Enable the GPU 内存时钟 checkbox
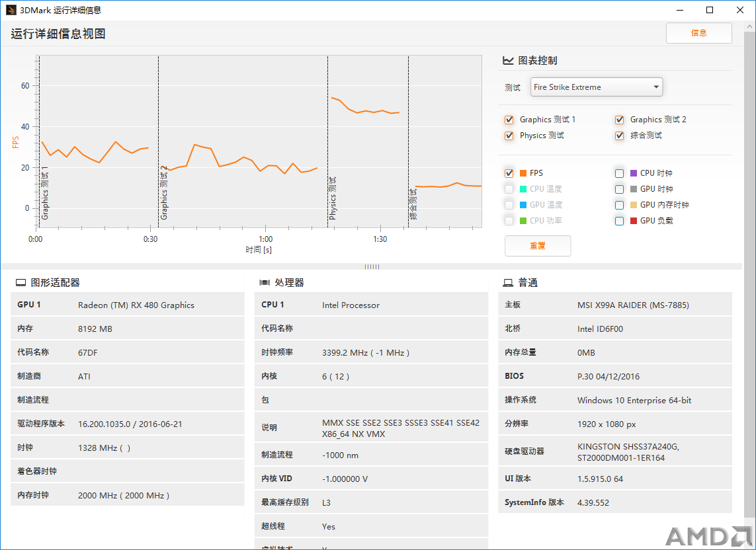 coord(620,206)
